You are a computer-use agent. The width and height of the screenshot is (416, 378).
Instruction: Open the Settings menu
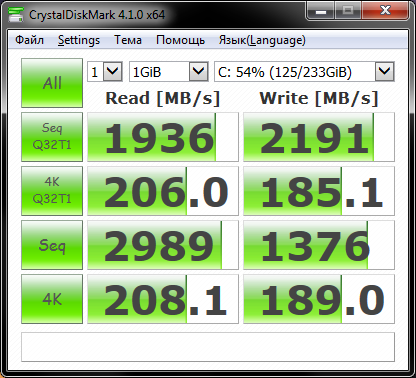(x=79, y=40)
